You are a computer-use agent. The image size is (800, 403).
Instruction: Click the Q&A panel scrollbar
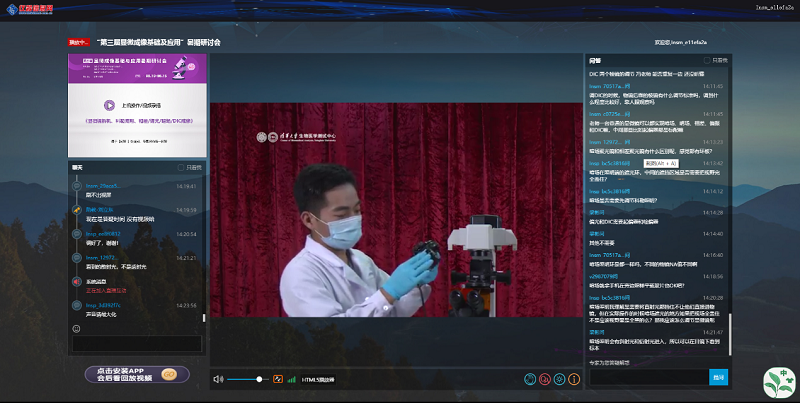tap(731, 330)
